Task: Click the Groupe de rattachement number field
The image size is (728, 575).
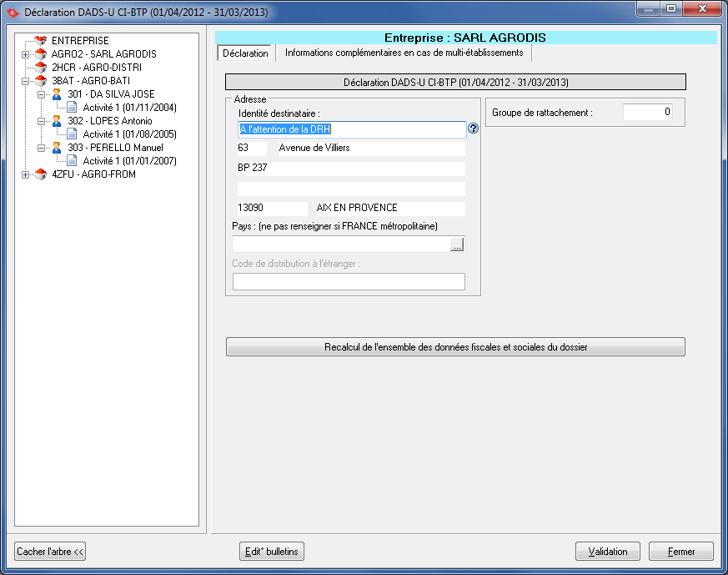Action: (x=647, y=112)
